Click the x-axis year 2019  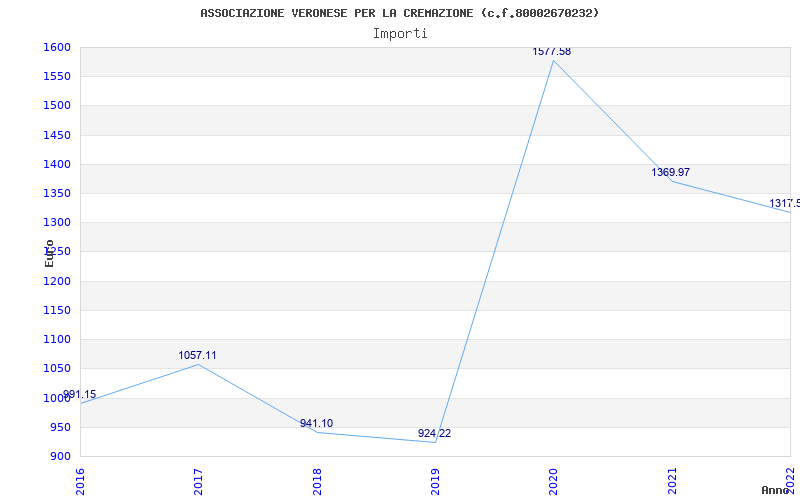click(435, 482)
